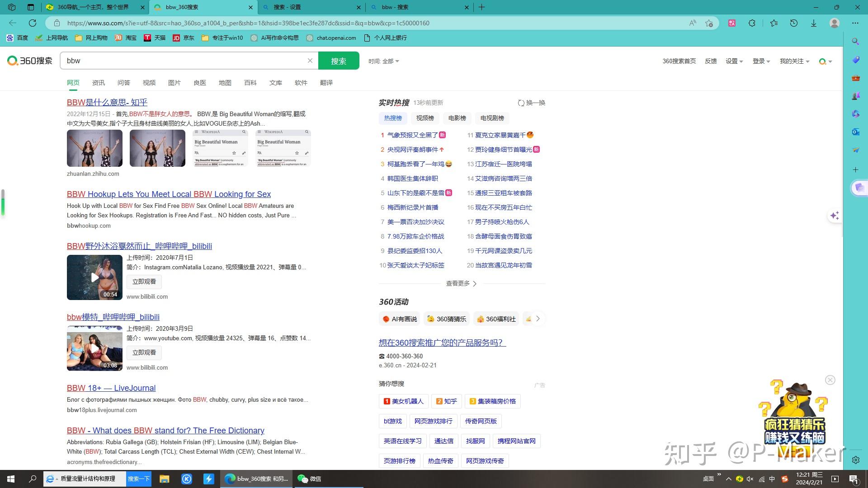The image size is (868, 488).
Task: Expand 查看更多 under the hot list
Action: point(462,283)
